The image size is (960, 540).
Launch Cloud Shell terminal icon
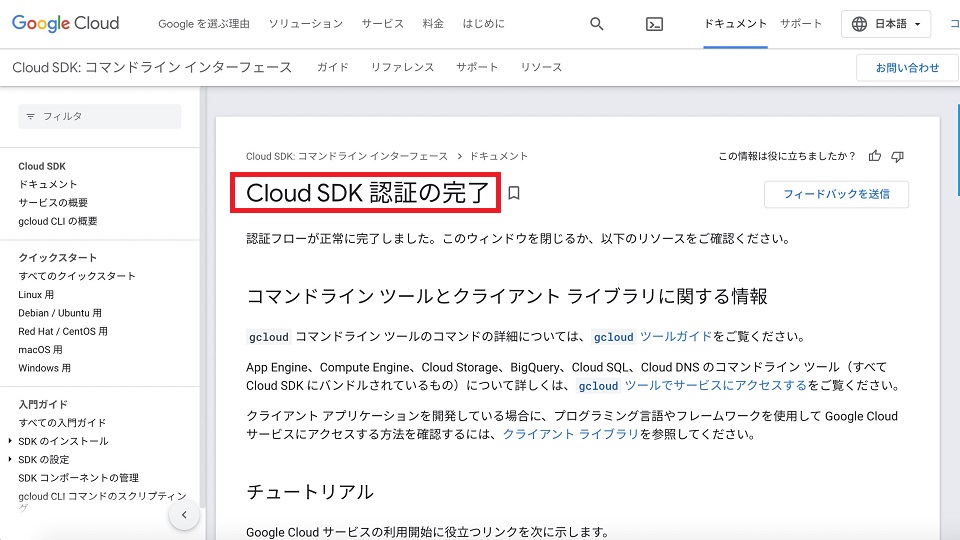point(654,24)
